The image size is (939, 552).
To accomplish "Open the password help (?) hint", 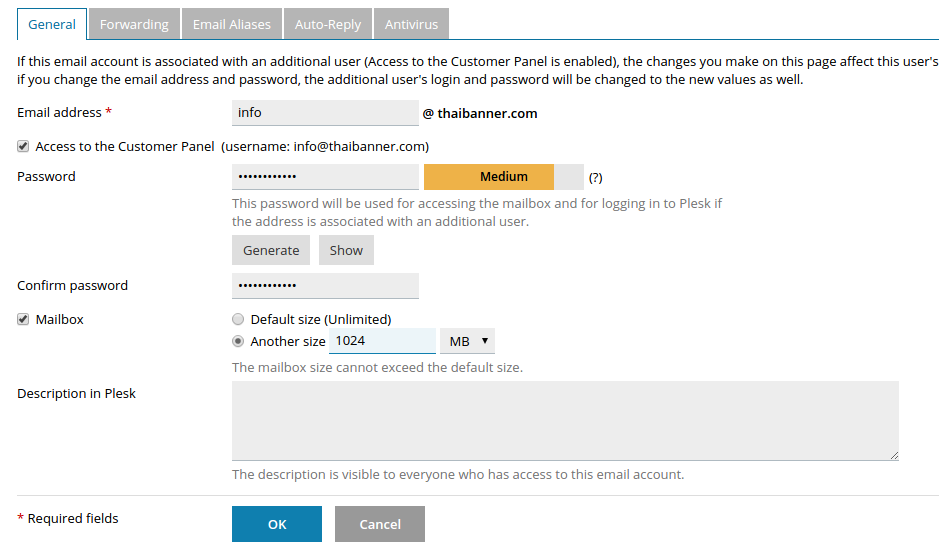I will click(595, 178).
